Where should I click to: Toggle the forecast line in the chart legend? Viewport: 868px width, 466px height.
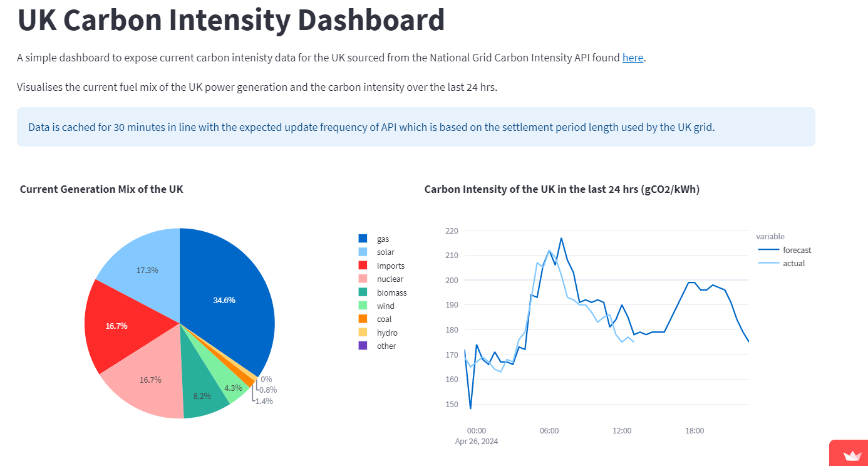[797, 250]
